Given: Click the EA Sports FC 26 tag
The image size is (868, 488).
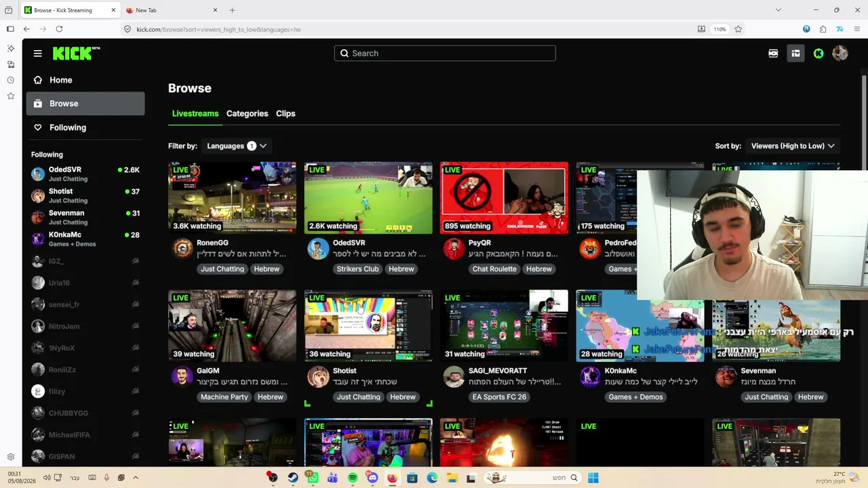Looking at the screenshot, I should click(x=499, y=397).
